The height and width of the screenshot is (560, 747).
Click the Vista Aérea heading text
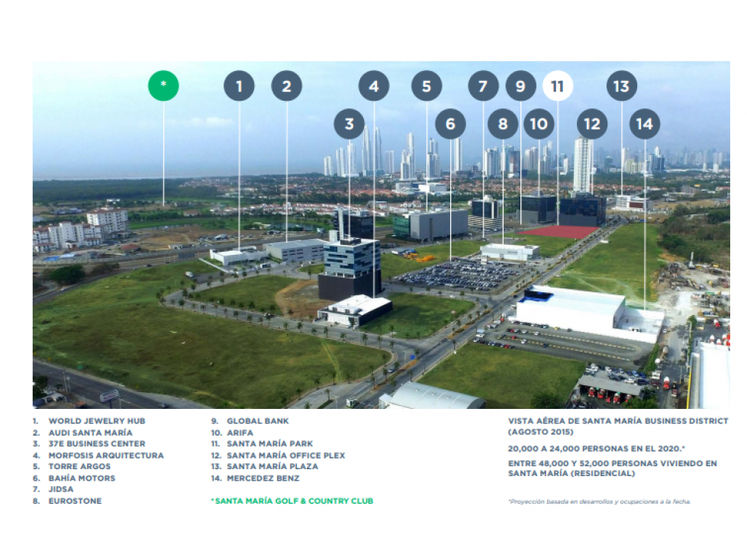(x=618, y=426)
